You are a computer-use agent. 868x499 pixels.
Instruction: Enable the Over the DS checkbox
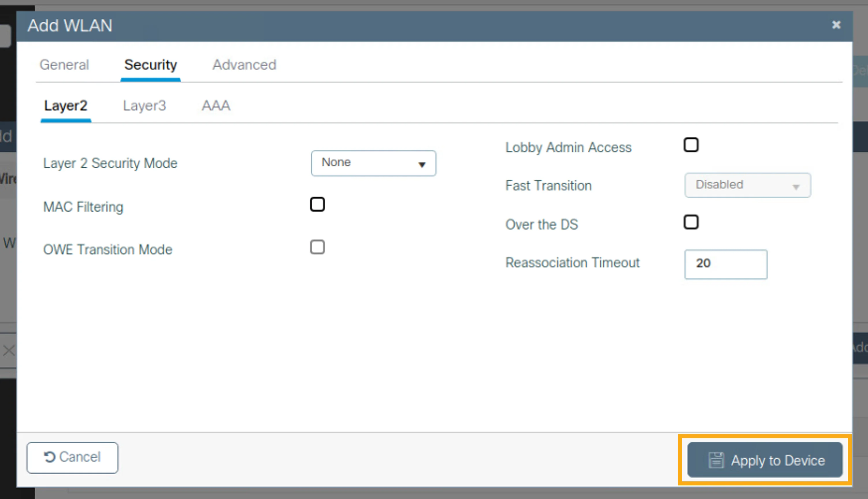click(x=691, y=222)
